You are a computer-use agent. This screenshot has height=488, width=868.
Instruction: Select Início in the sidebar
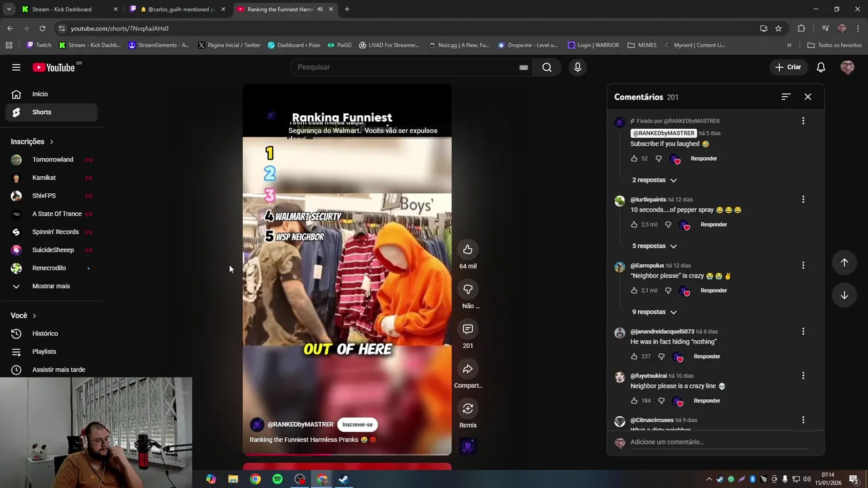[52, 94]
